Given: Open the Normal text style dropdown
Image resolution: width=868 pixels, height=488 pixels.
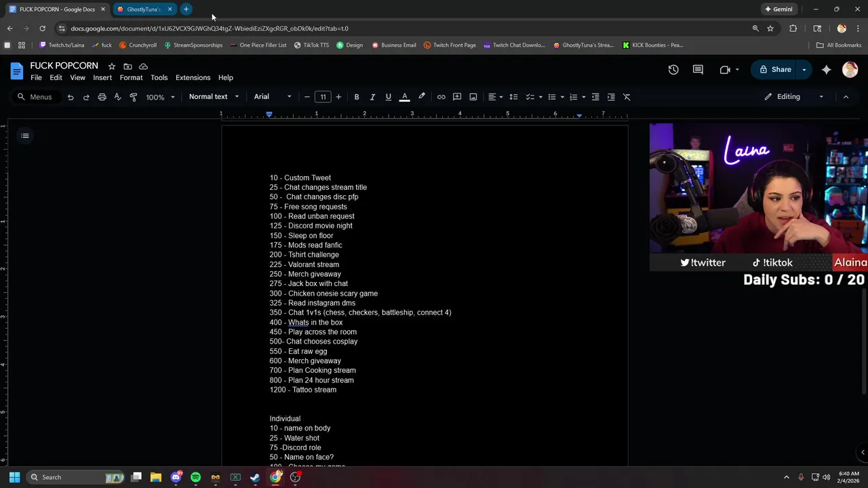Looking at the screenshot, I should 214,97.
